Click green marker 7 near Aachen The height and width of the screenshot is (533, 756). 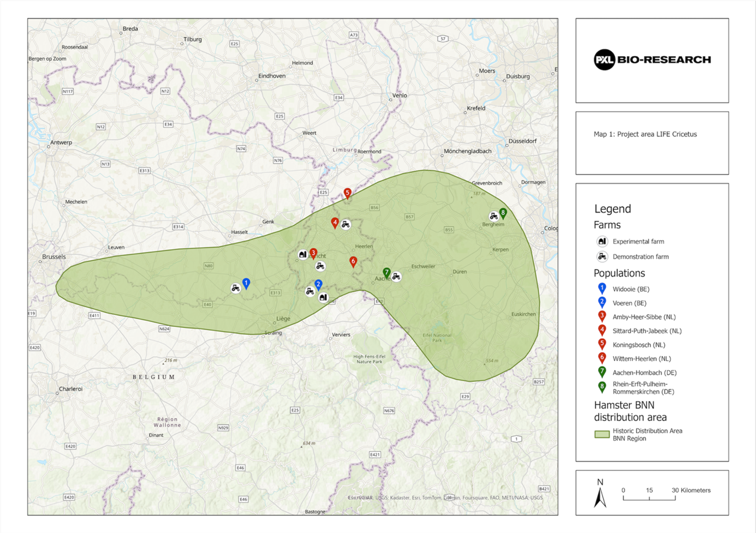pyautogui.click(x=386, y=272)
